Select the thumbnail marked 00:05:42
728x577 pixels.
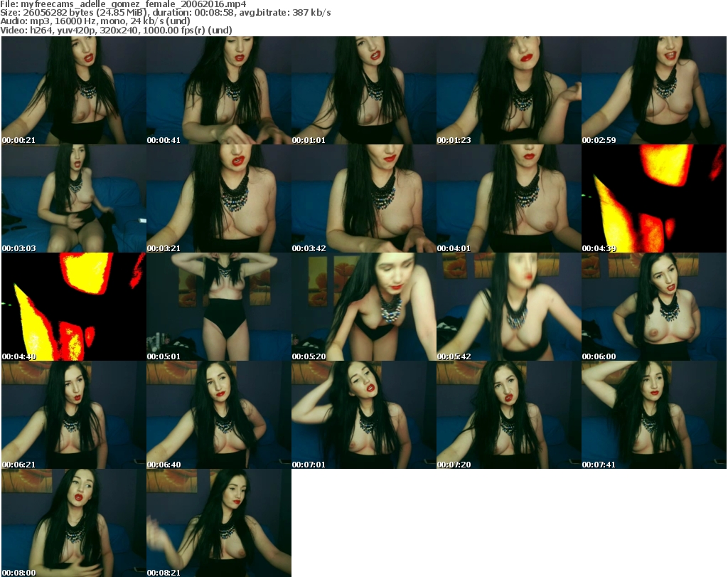click(508, 307)
